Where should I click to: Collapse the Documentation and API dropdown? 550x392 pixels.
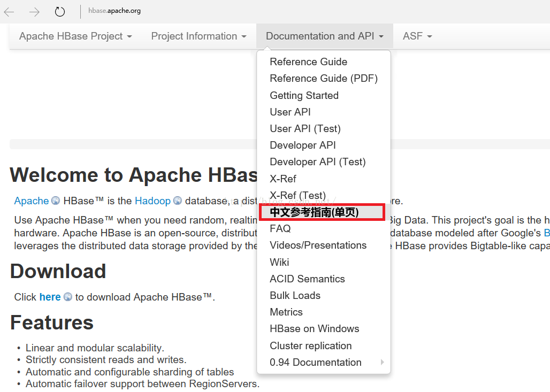coord(324,36)
